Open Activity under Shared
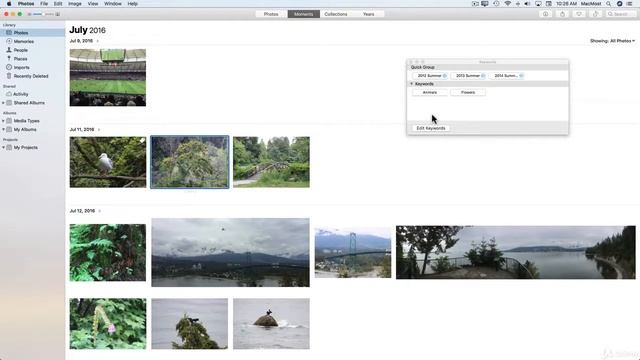 [32, 94]
